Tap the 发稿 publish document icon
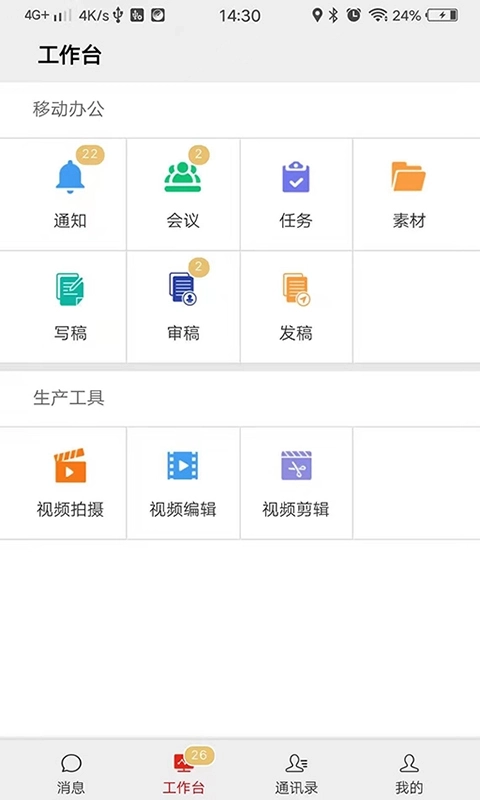The image size is (480, 800). (x=296, y=289)
